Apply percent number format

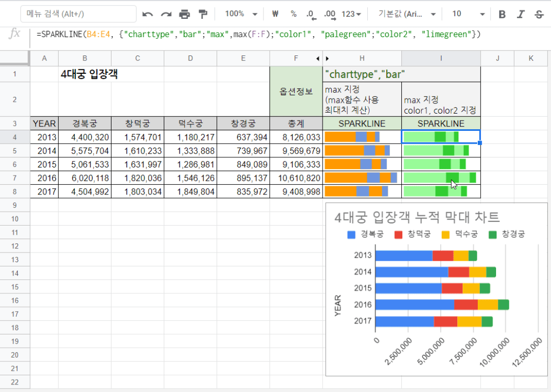pos(293,14)
